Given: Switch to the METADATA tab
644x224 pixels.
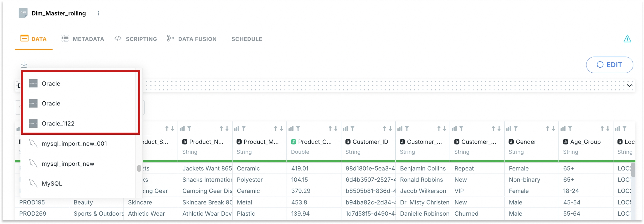Looking at the screenshot, I should (x=83, y=39).
